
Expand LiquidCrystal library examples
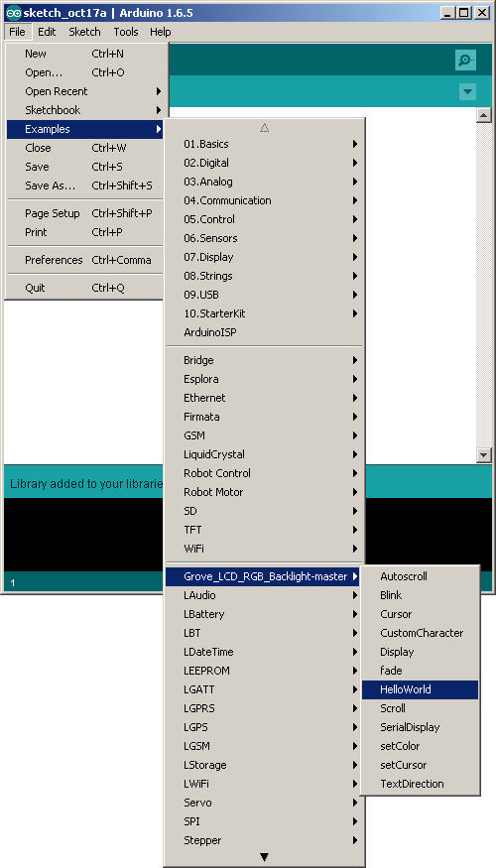tap(264, 454)
